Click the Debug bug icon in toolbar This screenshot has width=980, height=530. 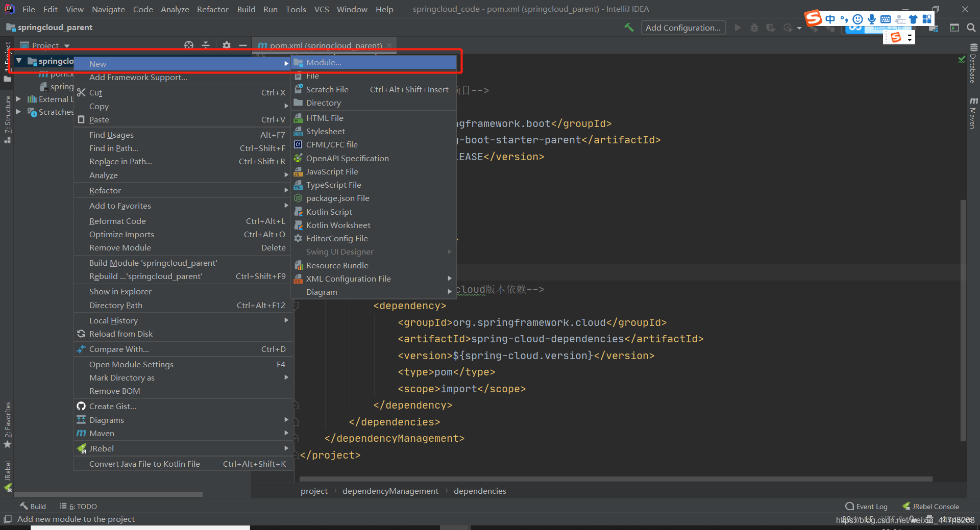(754, 28)
